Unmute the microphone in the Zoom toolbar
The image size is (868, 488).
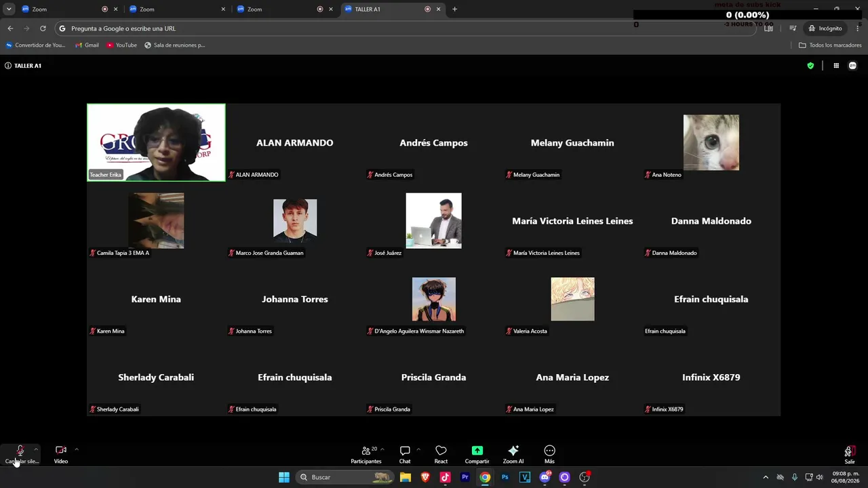(x=20, y=453)
